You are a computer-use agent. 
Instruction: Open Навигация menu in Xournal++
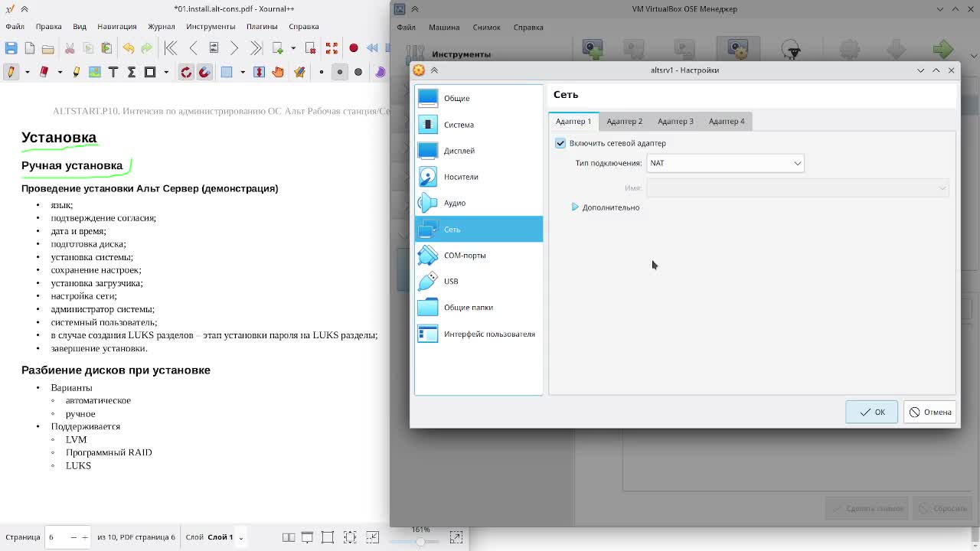[117, 26]
